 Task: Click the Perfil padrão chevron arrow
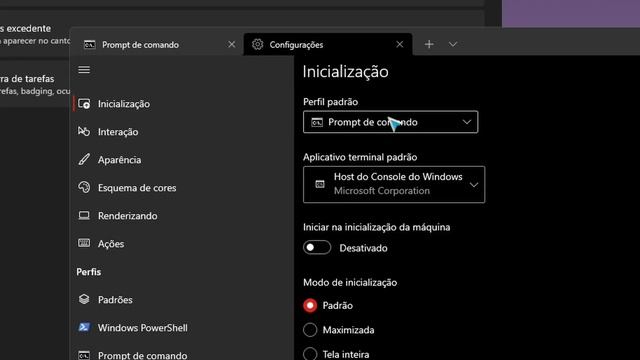click(x=467, y=122)
